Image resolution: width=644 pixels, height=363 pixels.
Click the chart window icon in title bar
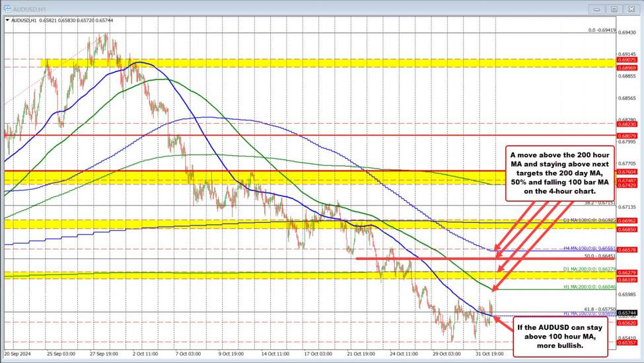coord(7,9)
